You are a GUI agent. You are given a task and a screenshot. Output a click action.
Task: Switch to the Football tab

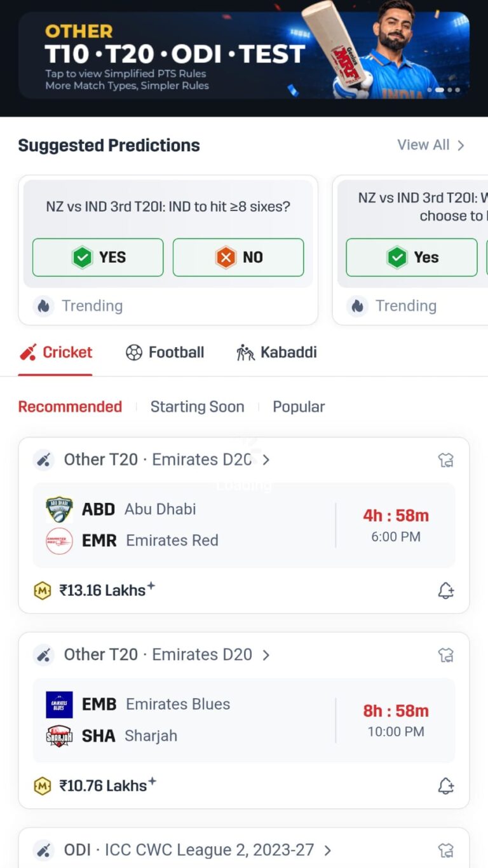[x=165, y=352]
